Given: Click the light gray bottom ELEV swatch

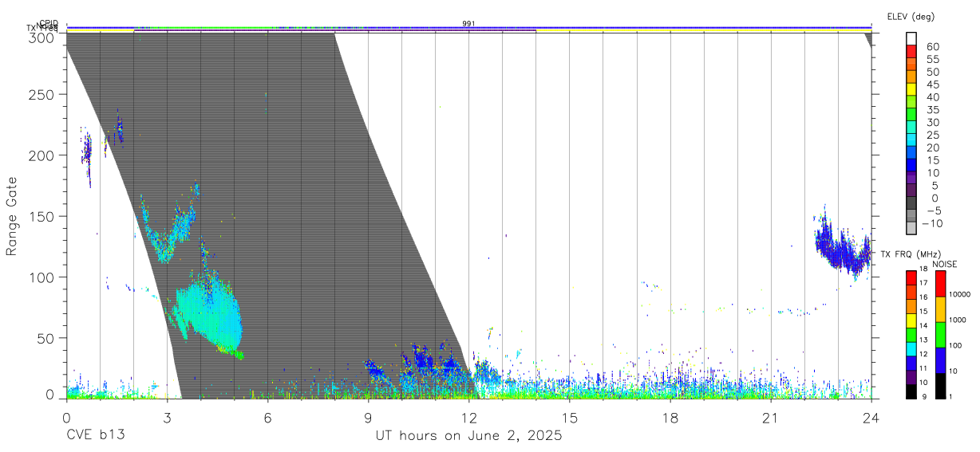Looking at the screenshot, I should (912, 229).
